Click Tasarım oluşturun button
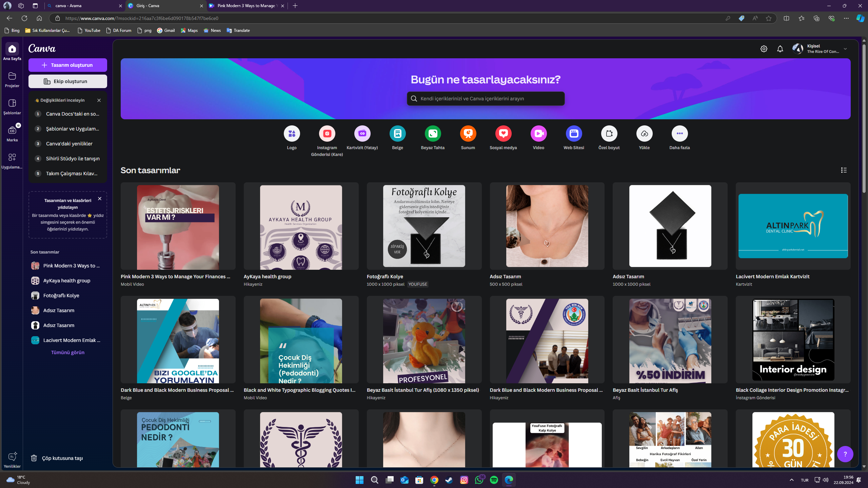 tap(68, 65)
